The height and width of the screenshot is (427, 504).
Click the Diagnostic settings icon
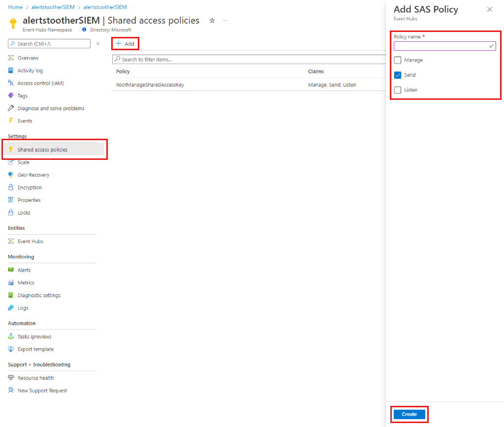[11, 295]
